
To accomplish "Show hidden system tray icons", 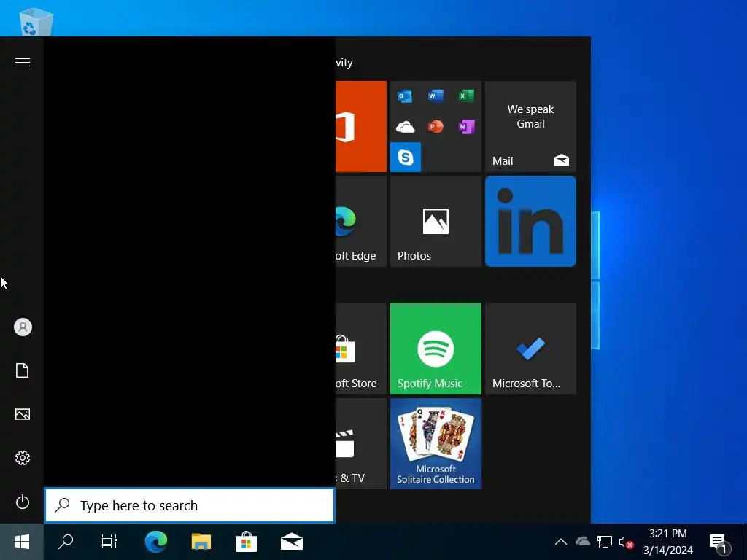I will click(x=561, y=542).
